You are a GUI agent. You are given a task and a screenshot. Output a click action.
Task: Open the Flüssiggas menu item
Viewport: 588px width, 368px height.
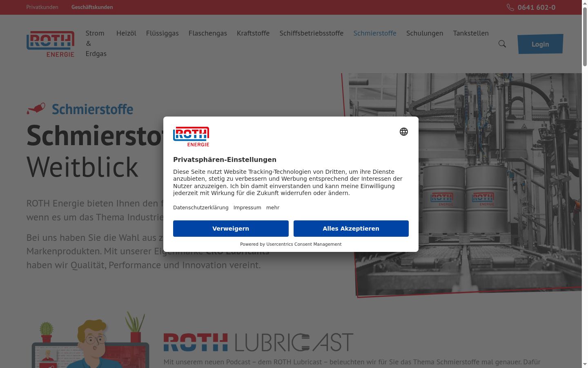(163, 33)
